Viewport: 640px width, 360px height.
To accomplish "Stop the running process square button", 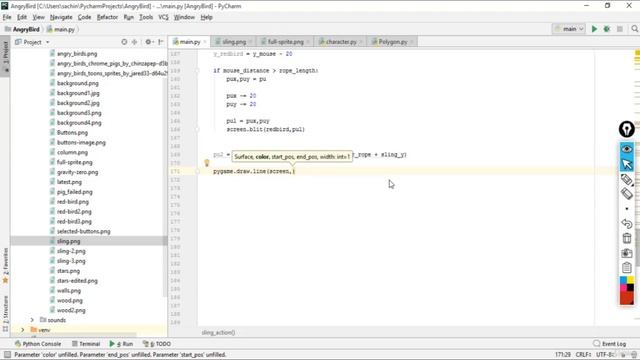I will coord(620,29).
